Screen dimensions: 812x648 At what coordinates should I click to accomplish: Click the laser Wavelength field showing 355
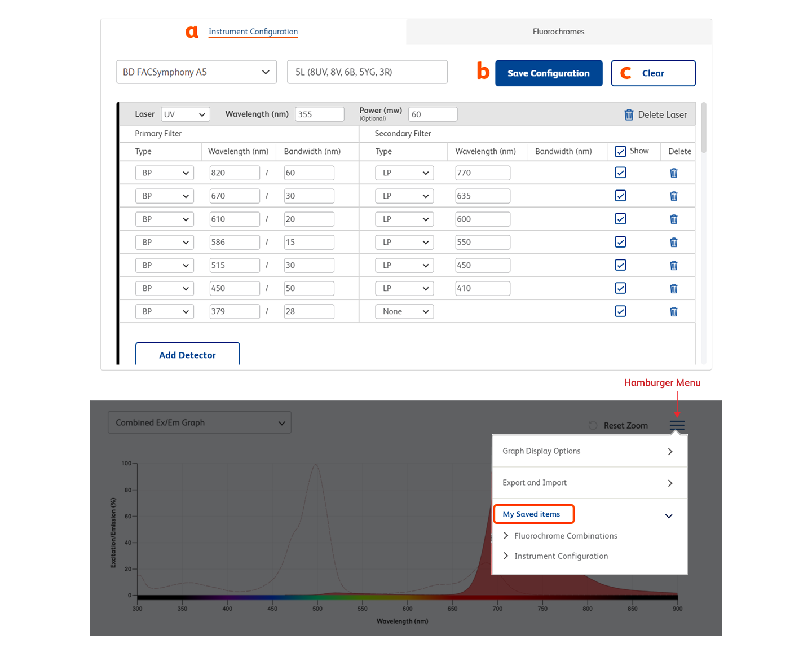point(319,114)
